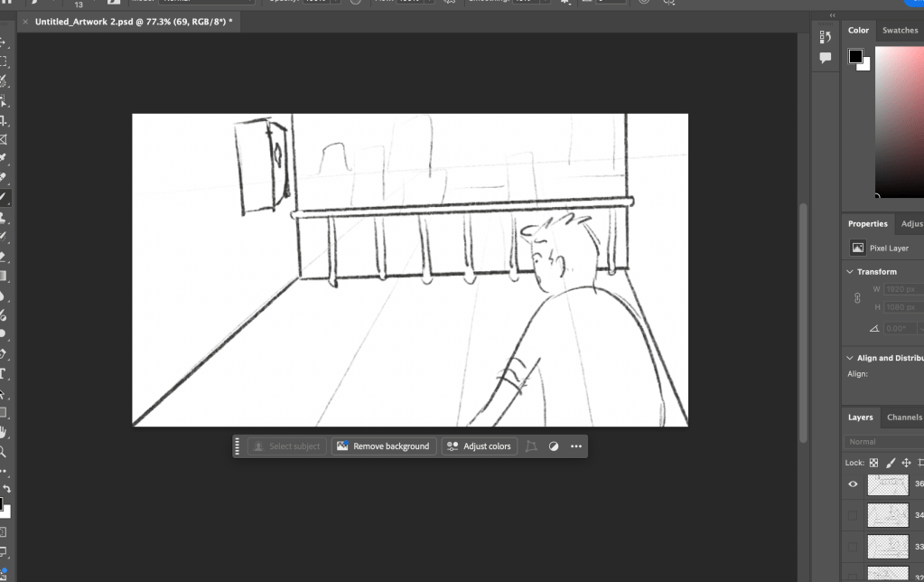Click the adjustment layer half-circle icon
Screen dimensions: 924x582
[554, 446]
